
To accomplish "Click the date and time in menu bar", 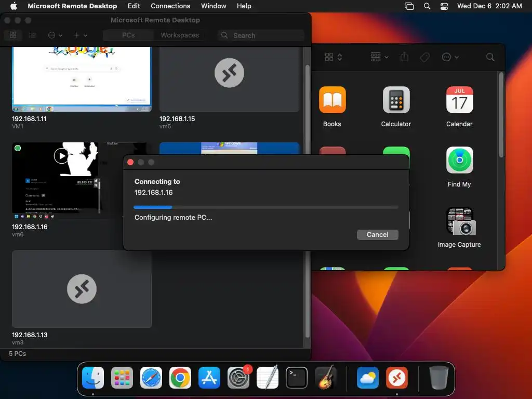I will coord(489,6).
